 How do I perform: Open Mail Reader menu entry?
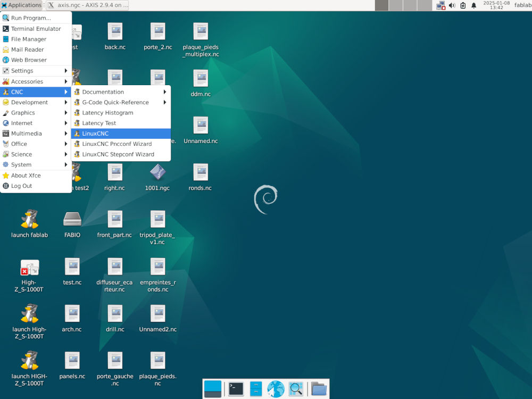36,49
